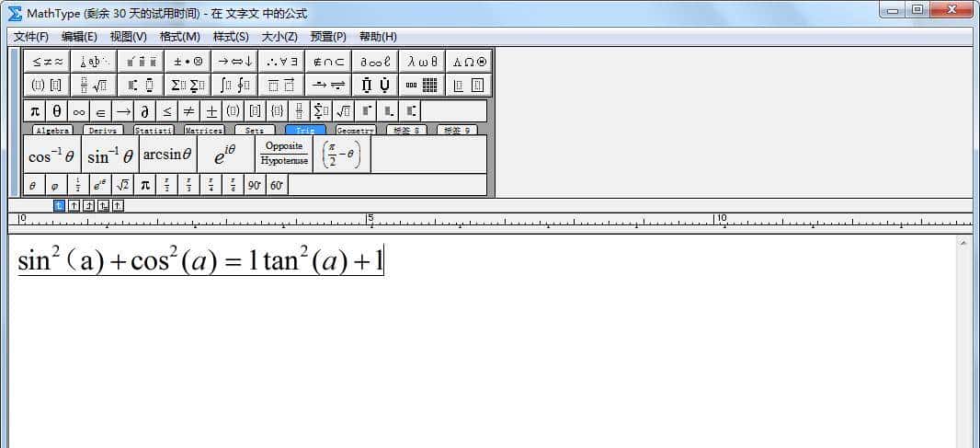Insert the pi symbol from the symbol bar

click(x=35, y=111)
